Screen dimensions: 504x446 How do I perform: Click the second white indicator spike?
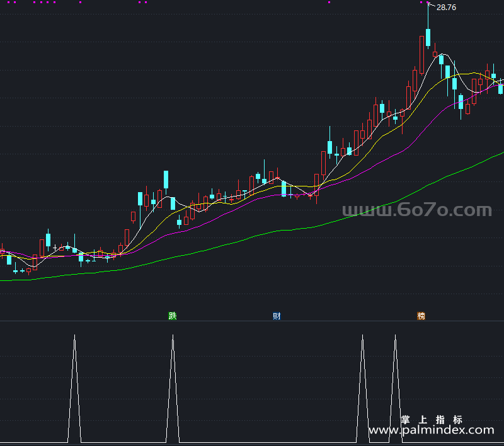(173, 389)
